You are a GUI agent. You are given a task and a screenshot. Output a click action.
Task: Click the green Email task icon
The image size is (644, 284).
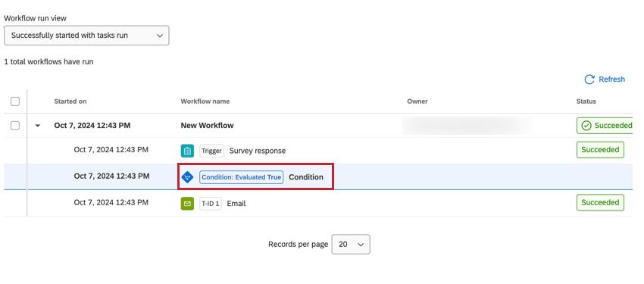click(187, 203)
